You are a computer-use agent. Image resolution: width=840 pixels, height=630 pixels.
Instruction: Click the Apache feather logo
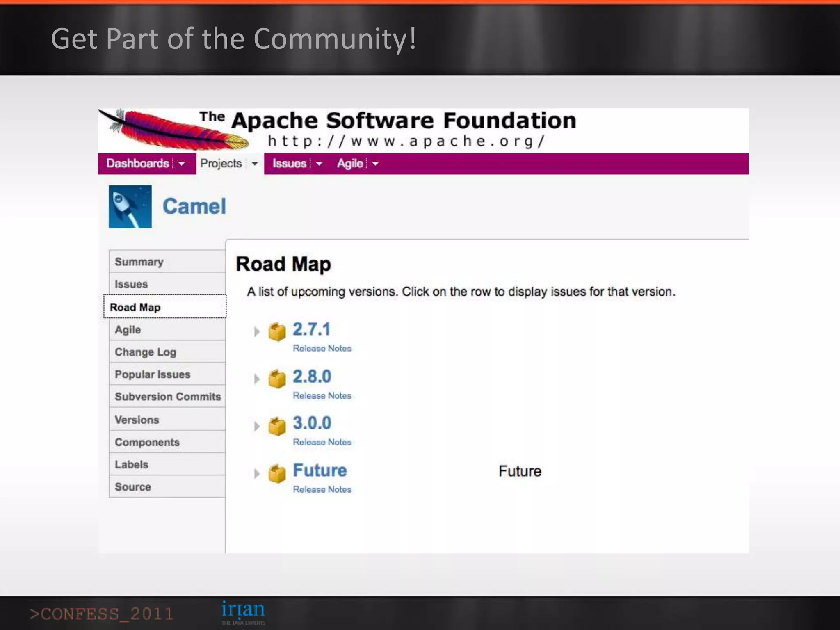[x=174, y=130]
